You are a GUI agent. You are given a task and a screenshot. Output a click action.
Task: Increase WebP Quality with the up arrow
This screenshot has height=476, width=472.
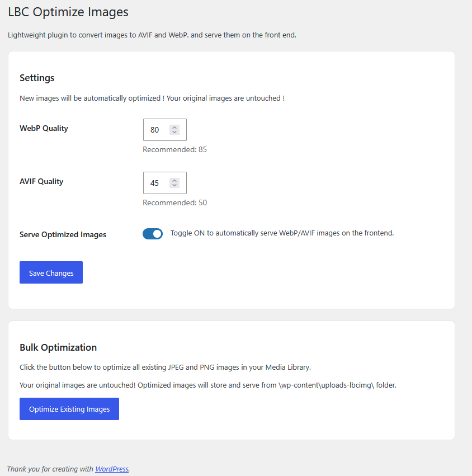pyautogui.click(x=174, y=127)
